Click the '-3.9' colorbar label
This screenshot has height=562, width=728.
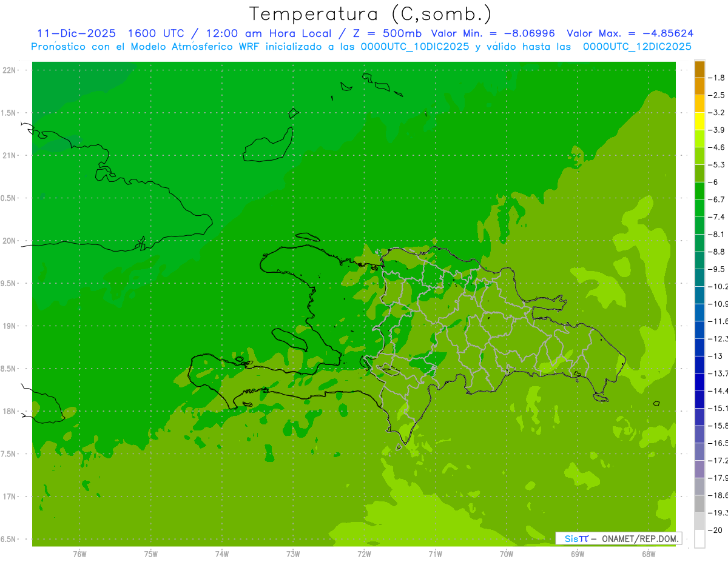pyautogui.click(x=717, y=130)
